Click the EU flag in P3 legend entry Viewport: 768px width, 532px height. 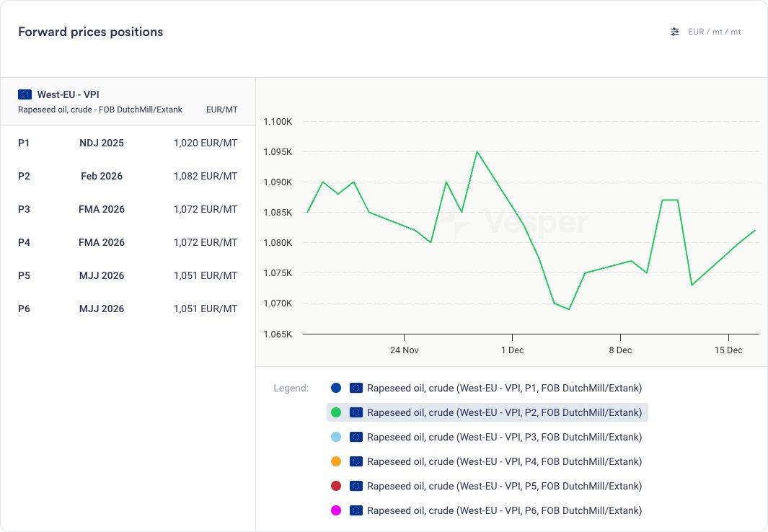click(x=356, y=437)
